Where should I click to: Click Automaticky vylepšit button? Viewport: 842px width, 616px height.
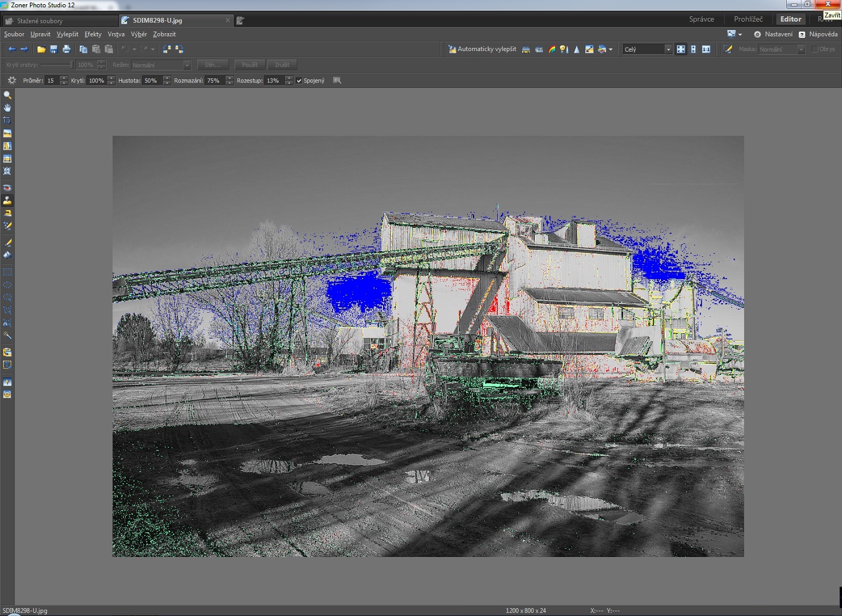tap(482, 49)
